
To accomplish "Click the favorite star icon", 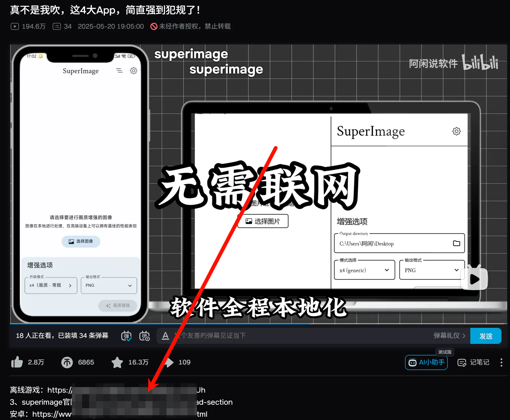I will [117, 362].
